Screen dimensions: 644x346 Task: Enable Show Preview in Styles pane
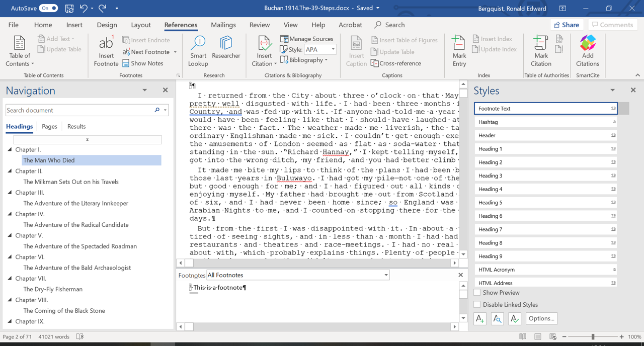[477, 292]
